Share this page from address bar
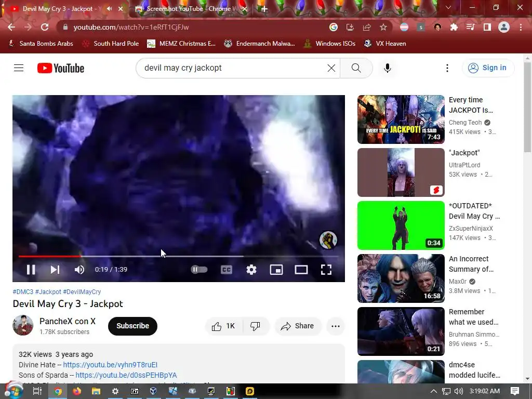This screenshot has width=532, height=399. [x=366, y=27]
